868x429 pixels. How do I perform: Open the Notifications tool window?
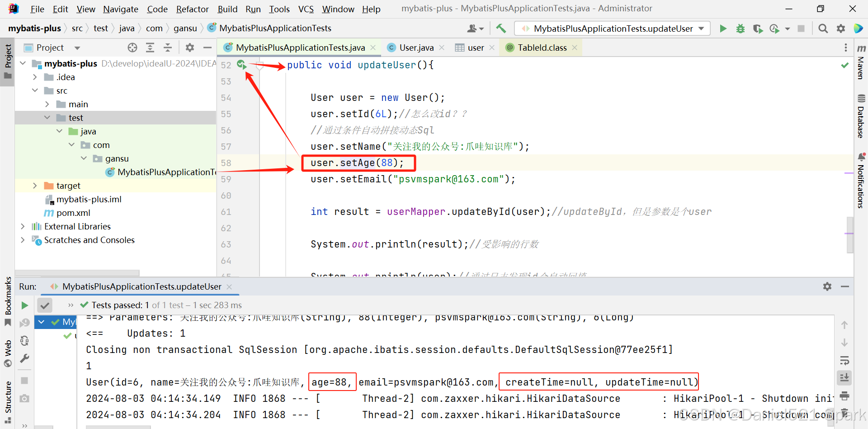[861, 181]
